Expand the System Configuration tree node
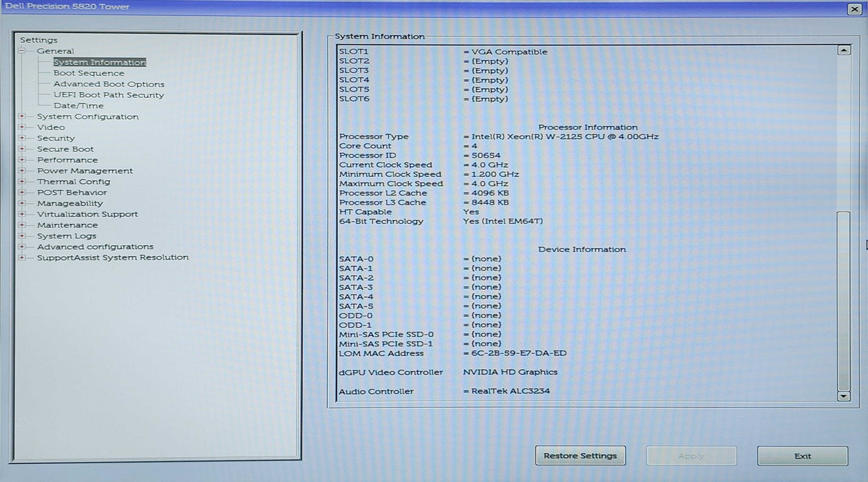 (x=22, y=116)
